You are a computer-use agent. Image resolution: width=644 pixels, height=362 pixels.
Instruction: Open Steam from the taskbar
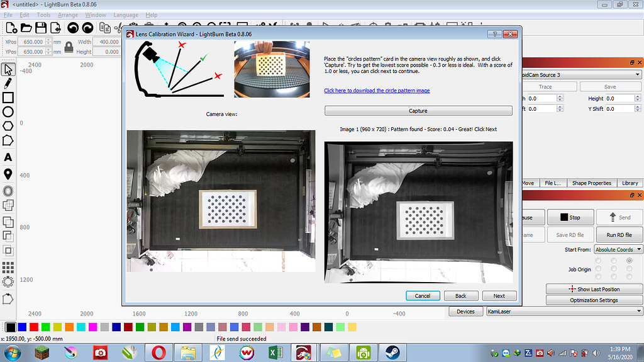click(x=392, y=353)
